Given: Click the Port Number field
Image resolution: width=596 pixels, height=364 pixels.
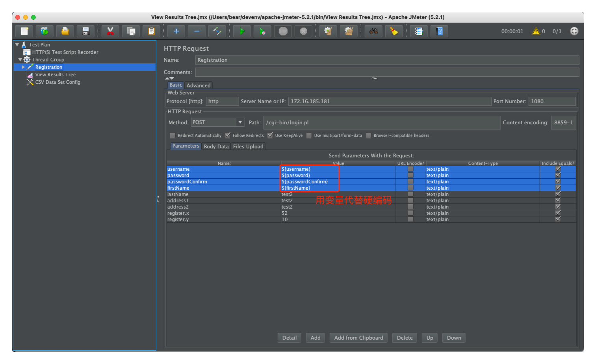Looking at the screenshot, I should point(552,101).
